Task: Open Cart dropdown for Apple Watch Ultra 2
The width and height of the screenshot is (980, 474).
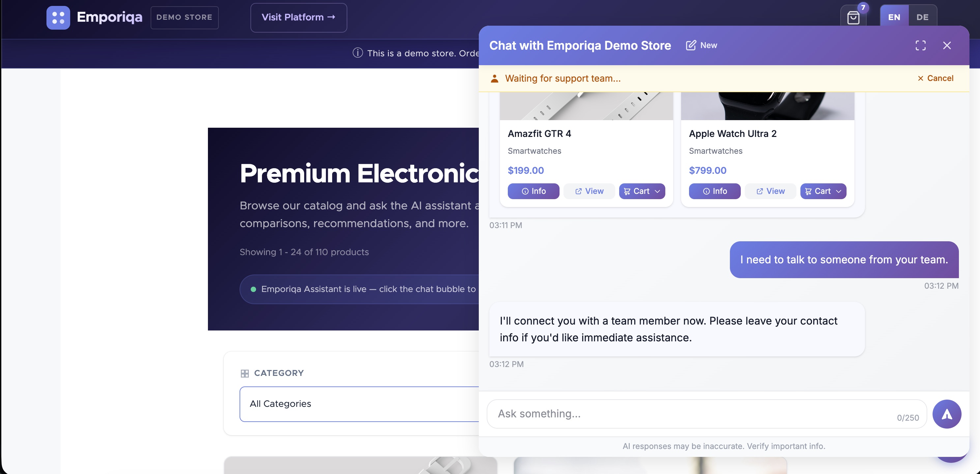Action: pyautogui.click(x=823, y=191)
